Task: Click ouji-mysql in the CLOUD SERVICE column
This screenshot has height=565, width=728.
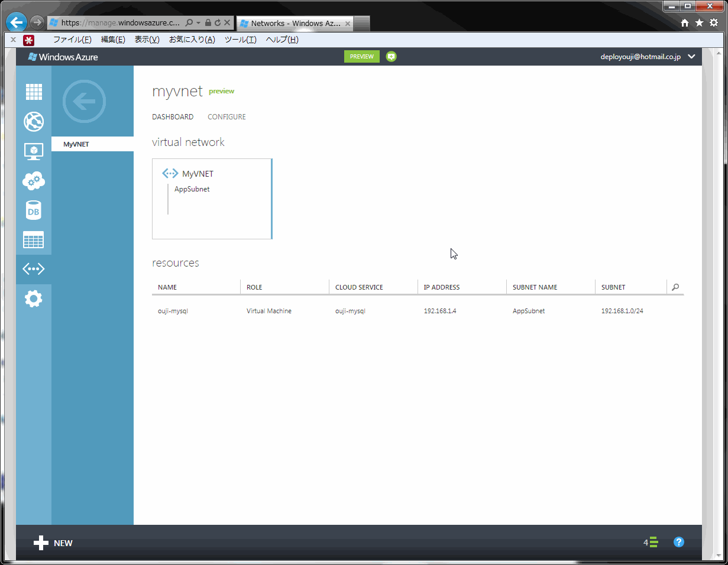Action: pyautogui.click(x=350, y=311)
